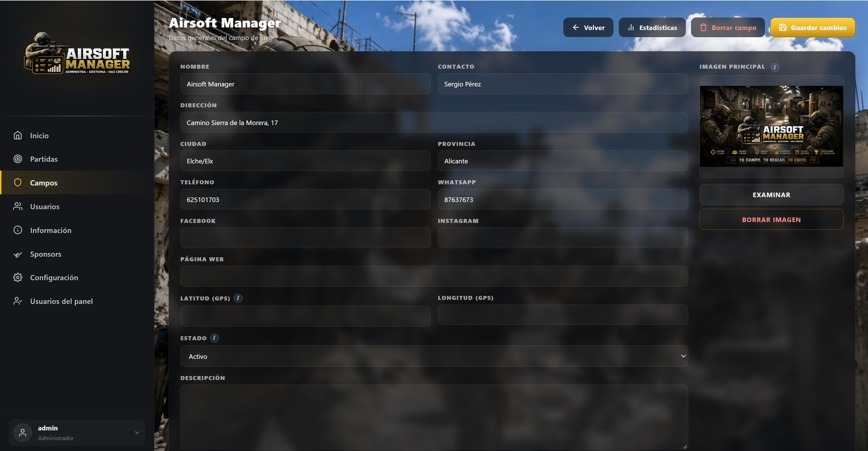The width and height of the screenshot is (868, 451).
Task: Click the Campos shield icon
Action: click(17, 183)
